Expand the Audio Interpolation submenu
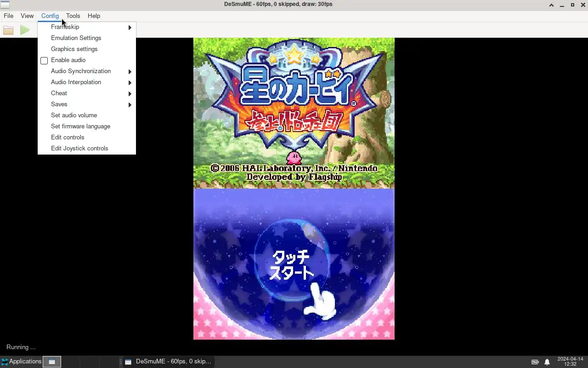588x368 pixels. [x=87, y=82]
